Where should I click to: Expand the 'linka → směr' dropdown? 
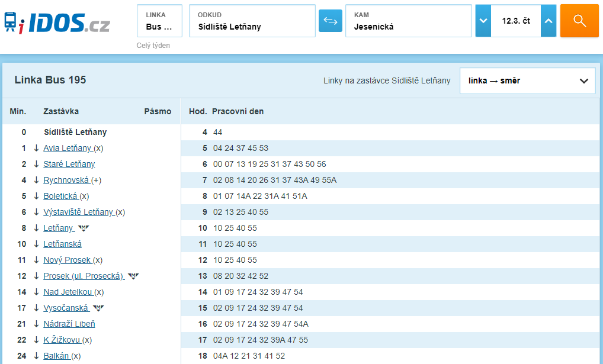tap(528, 80)
